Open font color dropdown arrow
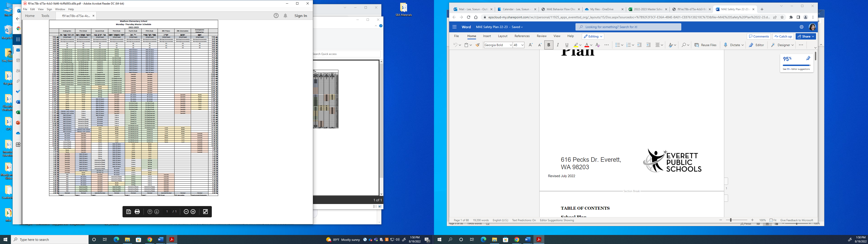868x244 pixels. coord(591,45)
